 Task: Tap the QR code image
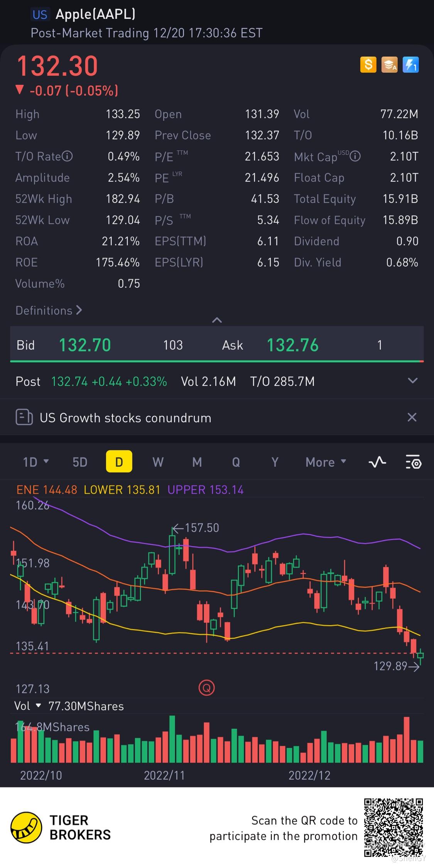click(393, 828)
